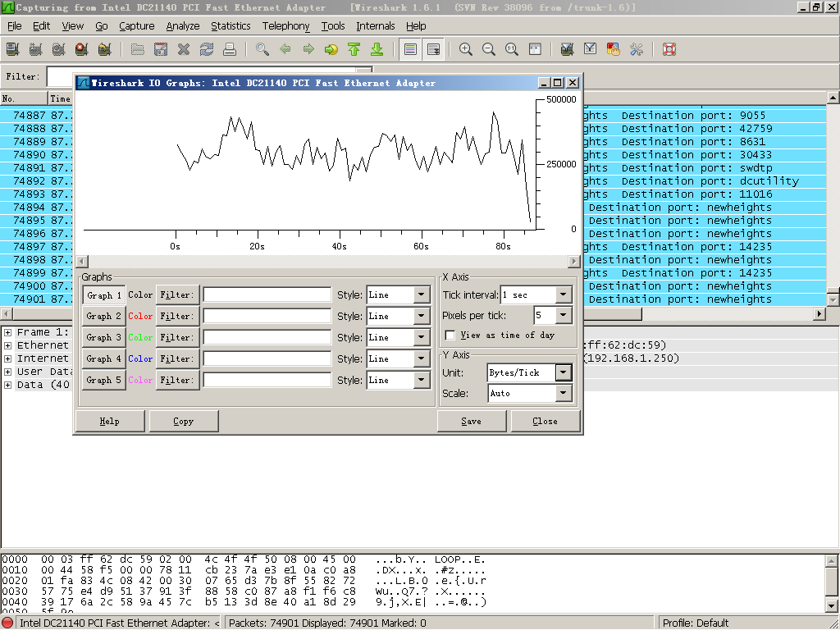
Task: Click the save capture file toolbar icon
Action: coord(161,49)
